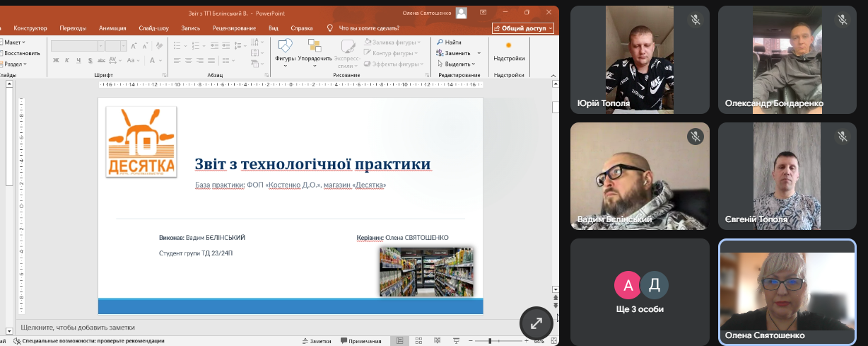Expand shared screen to fullscreen
This screenshot has width=868, height=346.
536,323
